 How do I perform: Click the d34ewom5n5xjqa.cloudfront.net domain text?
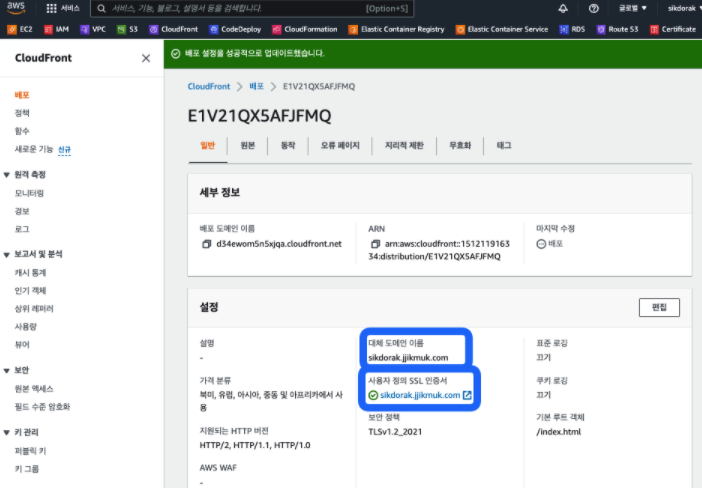tap(279, 244)
